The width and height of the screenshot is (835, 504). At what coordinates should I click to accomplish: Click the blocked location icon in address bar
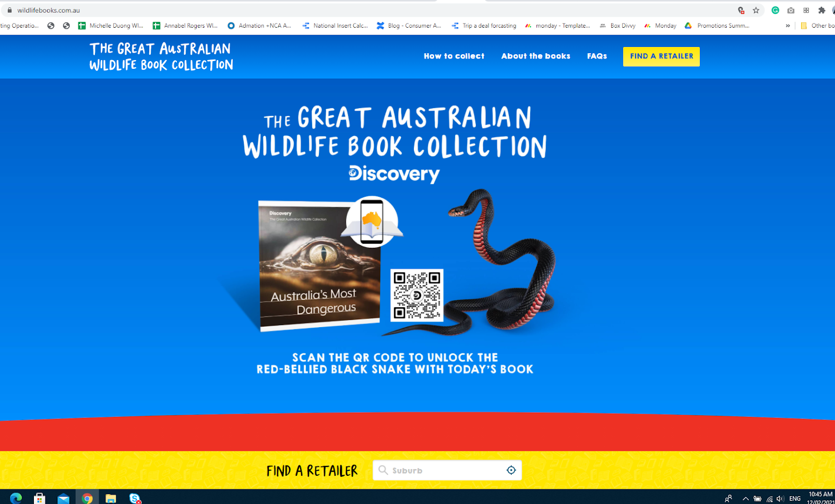[741, 10]
